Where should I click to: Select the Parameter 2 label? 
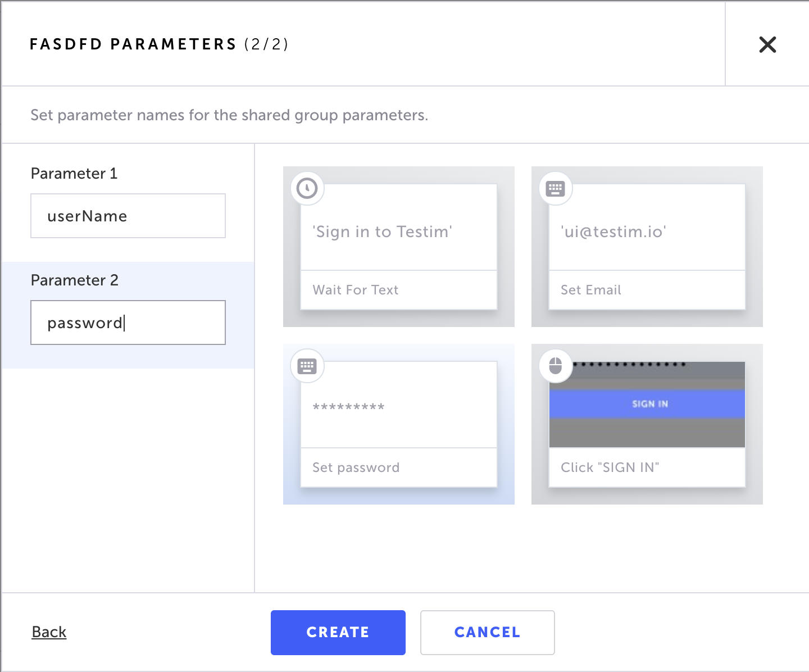tap(75, 280)
